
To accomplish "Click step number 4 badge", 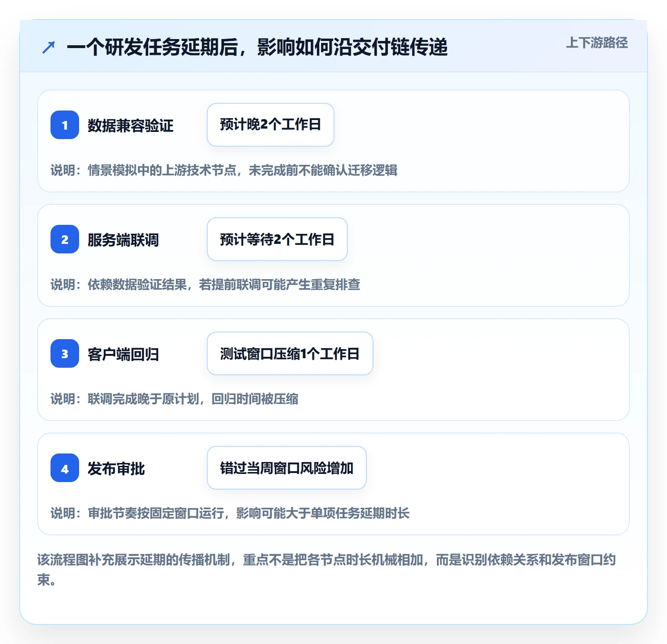I will [x=65, y=468].
